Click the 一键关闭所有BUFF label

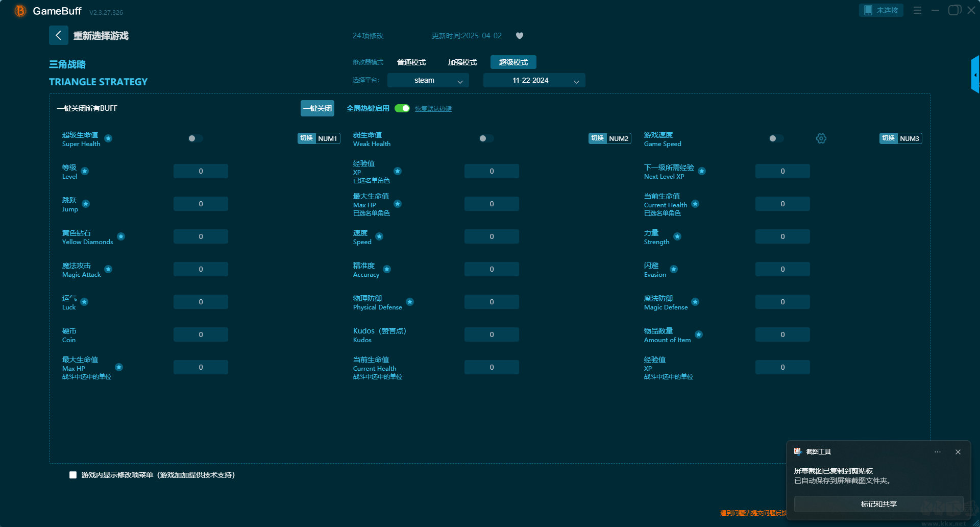87,108
